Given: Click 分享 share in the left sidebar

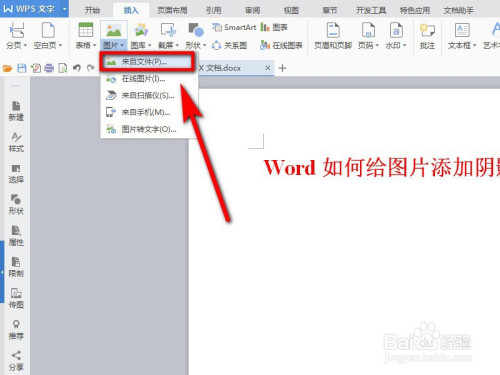Looking at the screenshot, I should (16, 361).
